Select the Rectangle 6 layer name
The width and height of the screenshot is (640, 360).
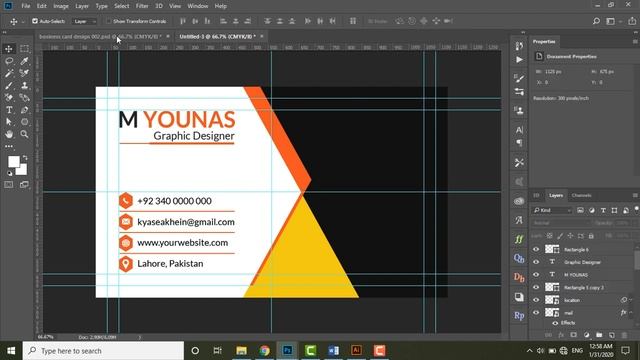tap(576, 250)
